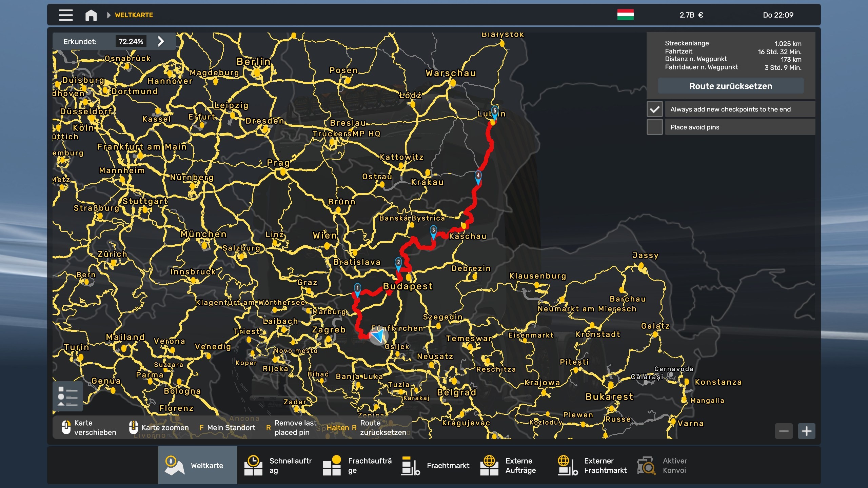The image size is (868, 488).
Task: Click WELTKARTE breadcrumb chevron
Action: pyautogui.click(x=108, y=15)
